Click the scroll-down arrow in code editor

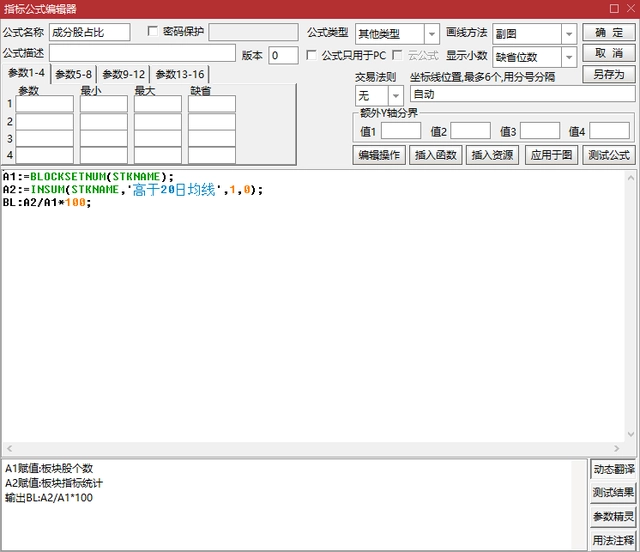pos(631,434)
